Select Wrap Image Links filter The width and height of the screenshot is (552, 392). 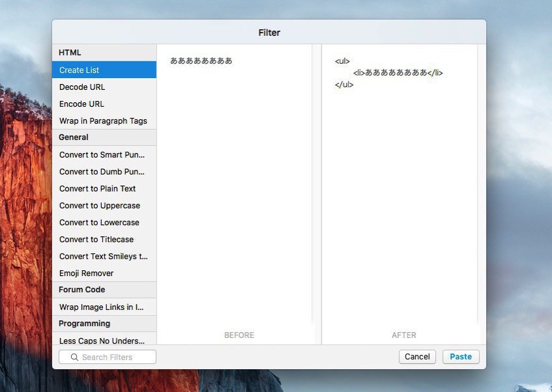[x=104, y=307]
